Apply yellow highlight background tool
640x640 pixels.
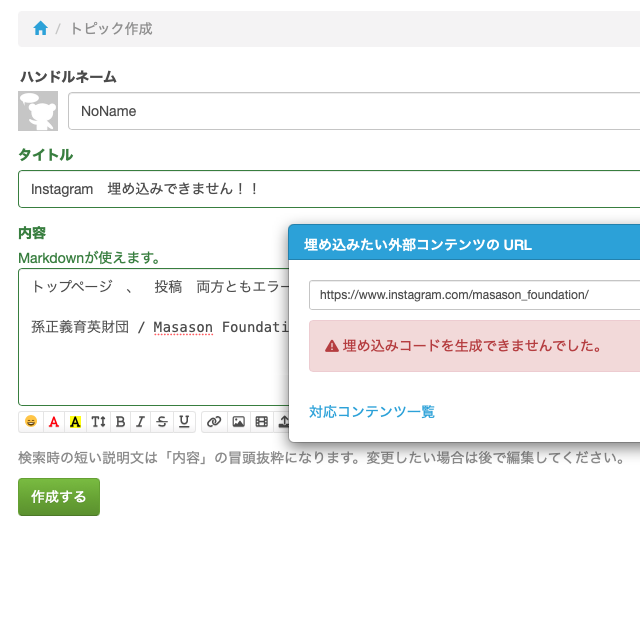(x=76, y=422)
